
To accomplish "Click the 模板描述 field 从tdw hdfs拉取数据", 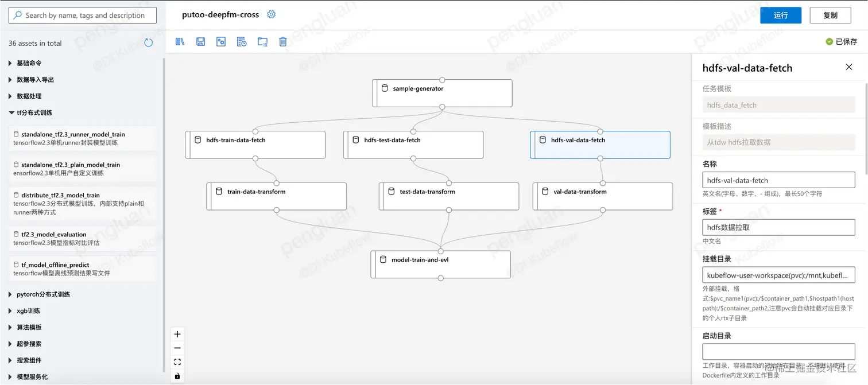I will 778,142.
